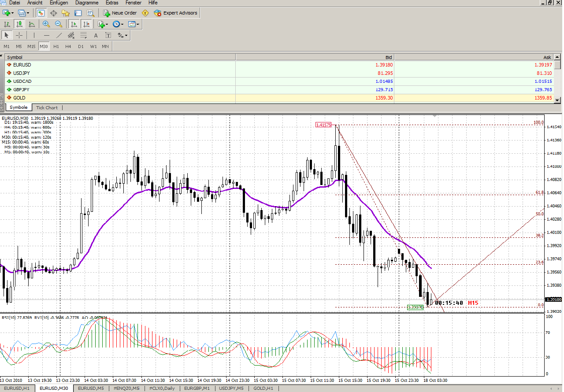Switch chart to candlestick mode
Image resolution: width=564 pixels, height=392 pixels.
point(19,24)
